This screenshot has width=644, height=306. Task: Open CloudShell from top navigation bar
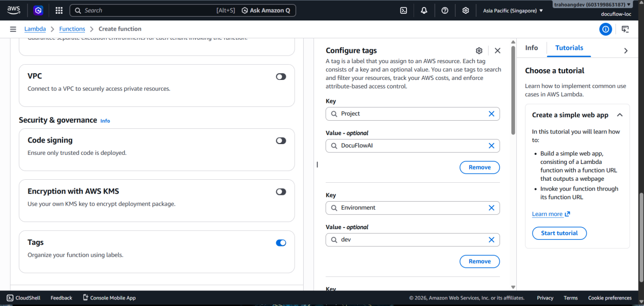coord(403,10)
